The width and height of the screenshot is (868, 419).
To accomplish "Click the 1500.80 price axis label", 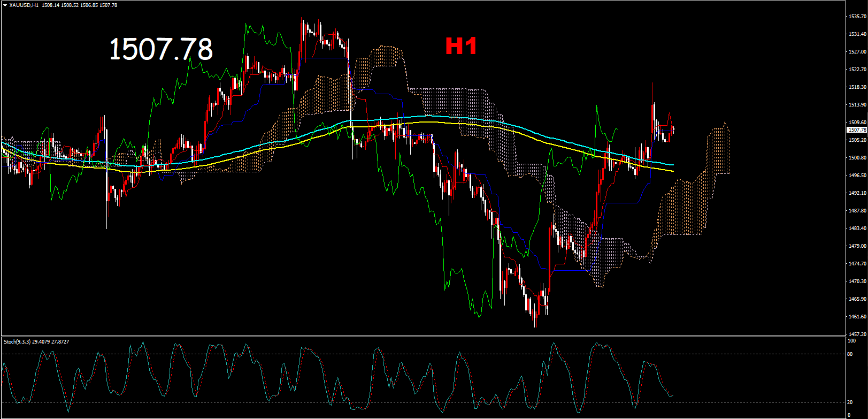I will 857,158.
